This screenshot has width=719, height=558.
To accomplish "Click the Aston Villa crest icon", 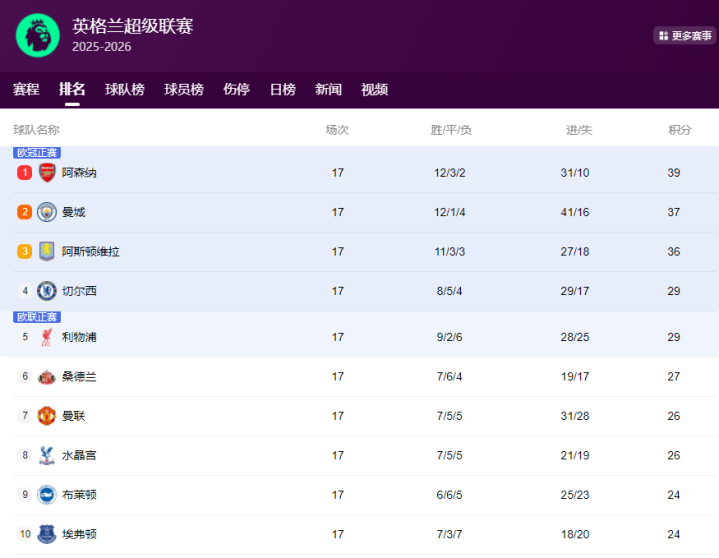I will [47, 252].
